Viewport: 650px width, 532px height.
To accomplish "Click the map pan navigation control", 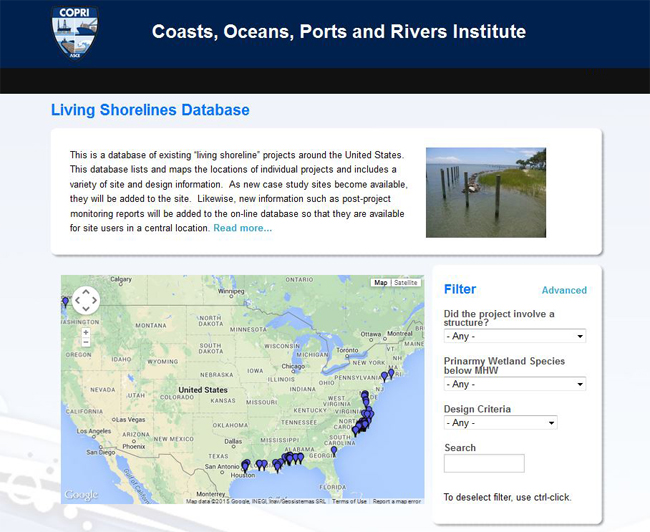I will click(x=86, y=300).
